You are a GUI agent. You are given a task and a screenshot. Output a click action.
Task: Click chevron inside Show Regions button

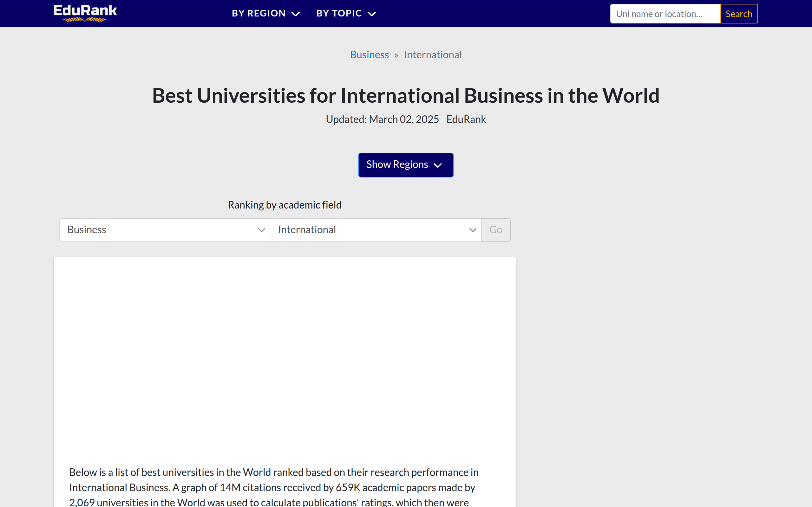pos(437,165)
